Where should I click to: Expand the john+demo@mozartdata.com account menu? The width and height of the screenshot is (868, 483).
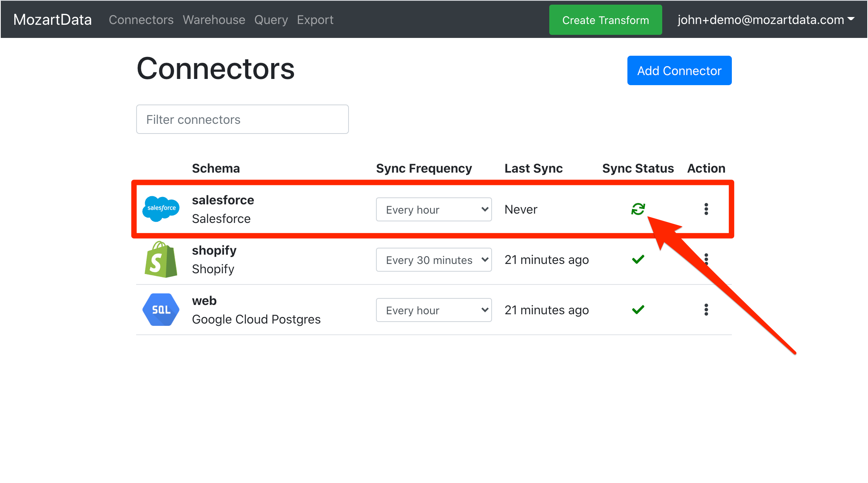766,20
